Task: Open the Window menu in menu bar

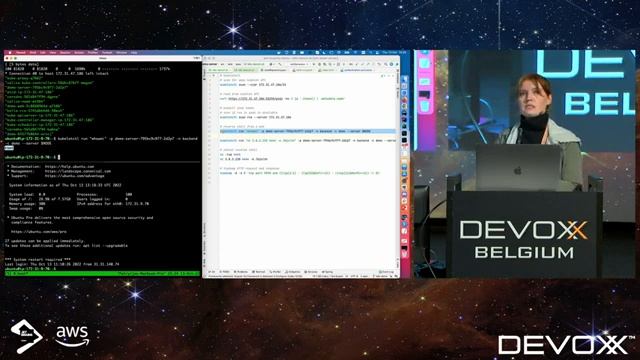Action: (x=121, y=53)
